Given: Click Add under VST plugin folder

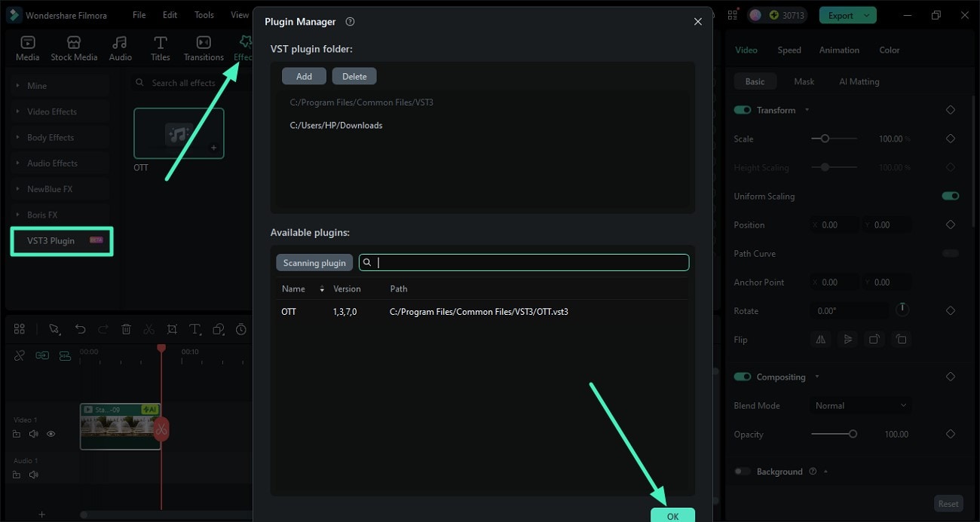Looking at the screenshot, I should pyautogui.click(x=304, y=75).
